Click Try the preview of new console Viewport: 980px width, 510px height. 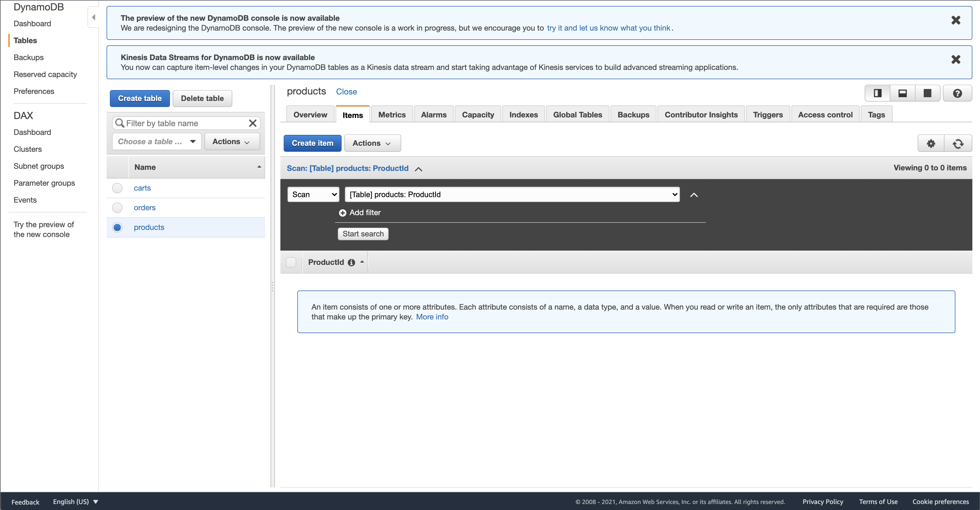point(44,230)
